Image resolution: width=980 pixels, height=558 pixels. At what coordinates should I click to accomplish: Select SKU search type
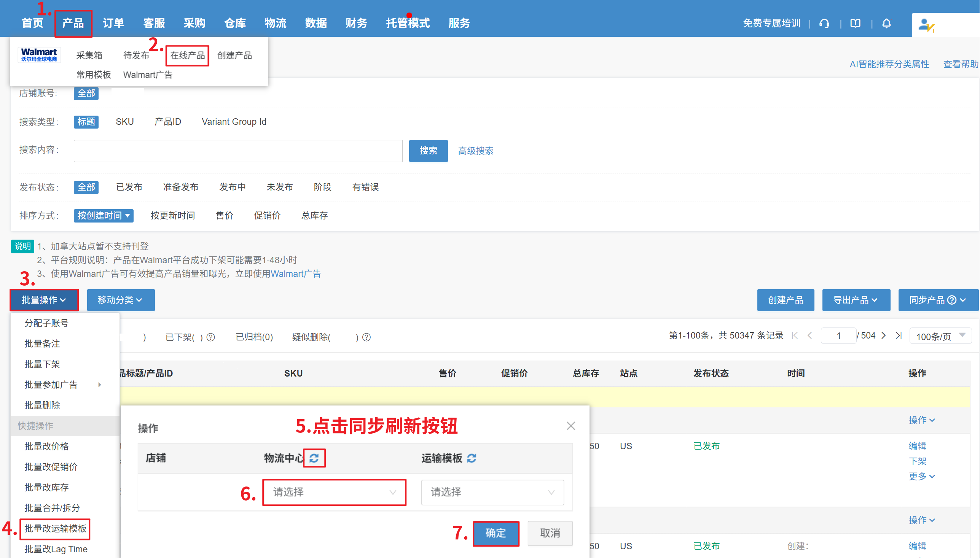pos(124,122)
